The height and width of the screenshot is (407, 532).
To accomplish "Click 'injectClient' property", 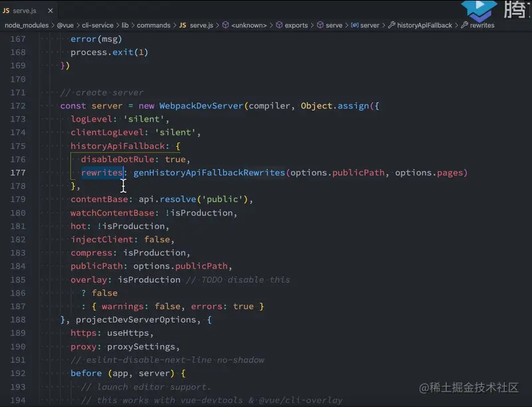I will pyautogui.click(x=102, y=240).
